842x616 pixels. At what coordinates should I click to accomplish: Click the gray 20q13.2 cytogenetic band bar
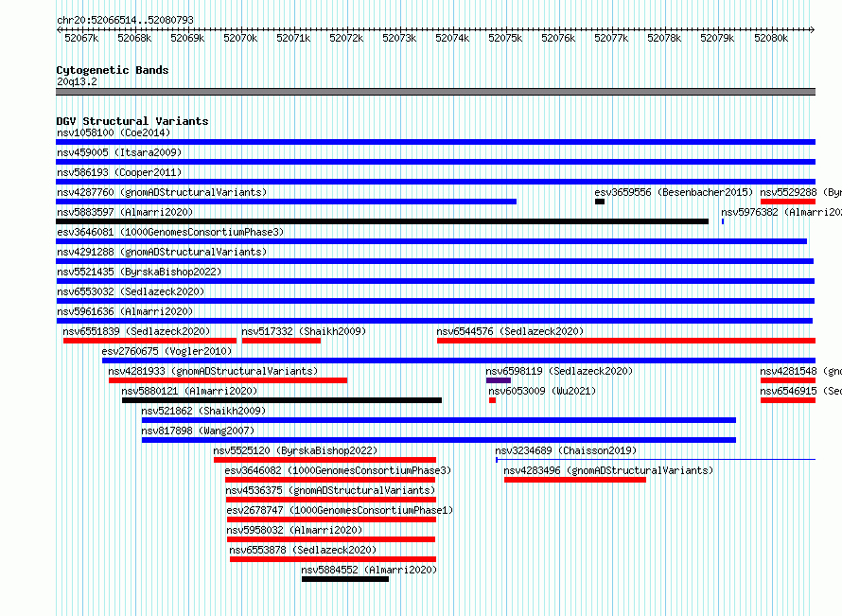[435, 92]
